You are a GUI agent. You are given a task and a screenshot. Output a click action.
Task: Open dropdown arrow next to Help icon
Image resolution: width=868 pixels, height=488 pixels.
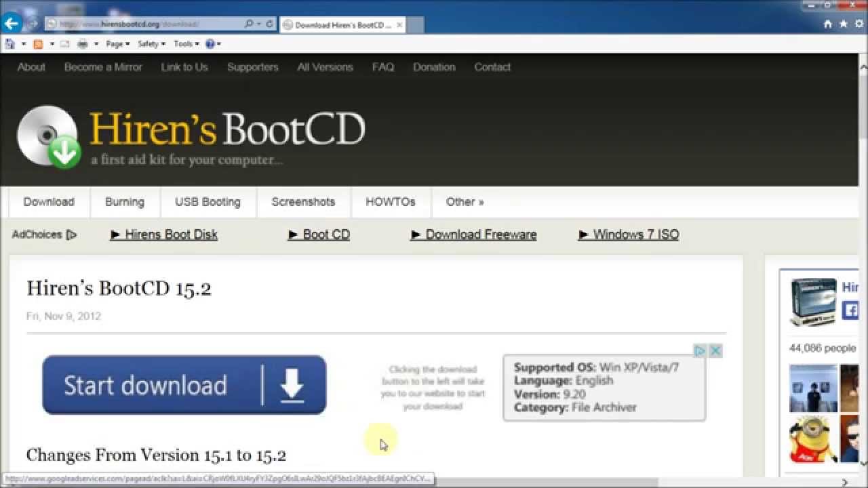pos(218,44)
